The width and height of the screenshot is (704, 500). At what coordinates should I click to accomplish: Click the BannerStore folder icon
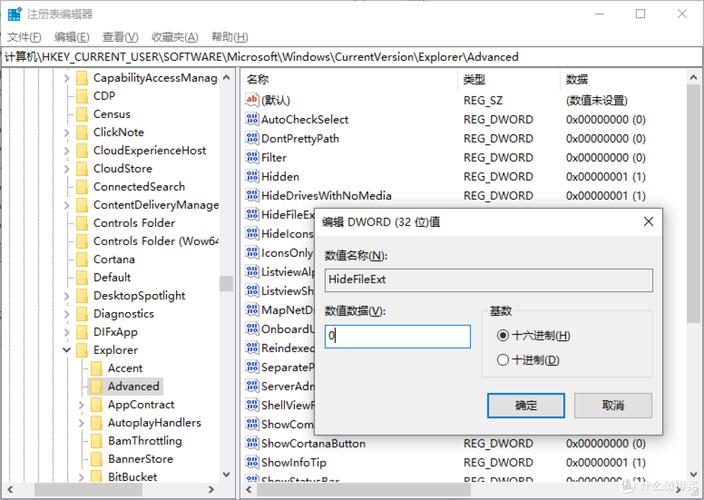click(x=96, y=459)
